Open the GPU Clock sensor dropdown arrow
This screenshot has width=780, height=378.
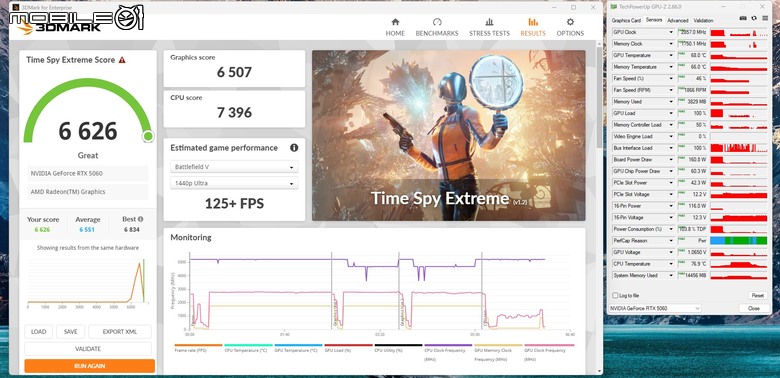click(671, 32)
